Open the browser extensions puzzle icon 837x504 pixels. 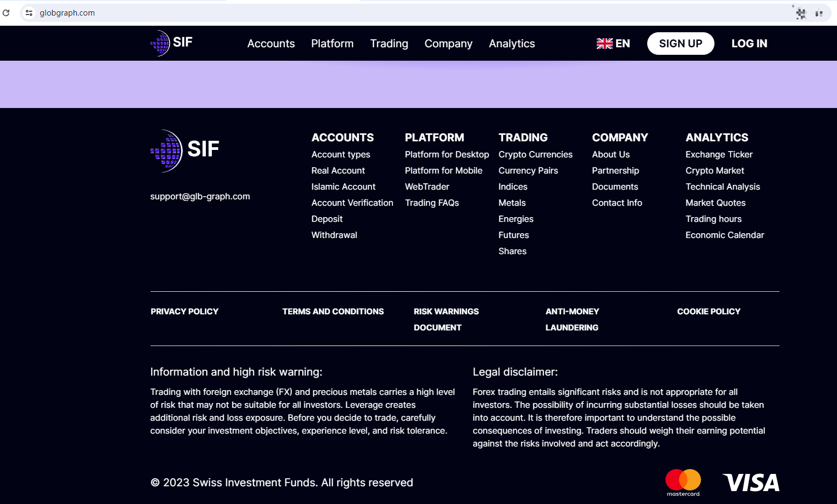click(801, 13)
